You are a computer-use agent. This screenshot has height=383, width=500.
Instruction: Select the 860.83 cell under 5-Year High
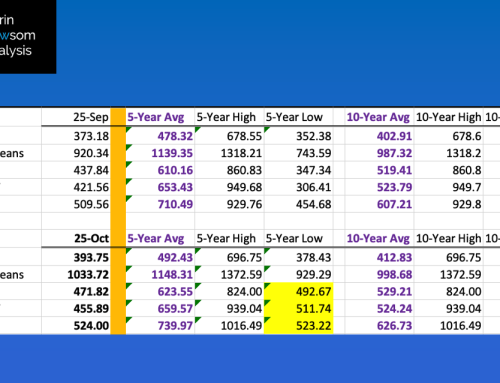(x=229, y=170)
